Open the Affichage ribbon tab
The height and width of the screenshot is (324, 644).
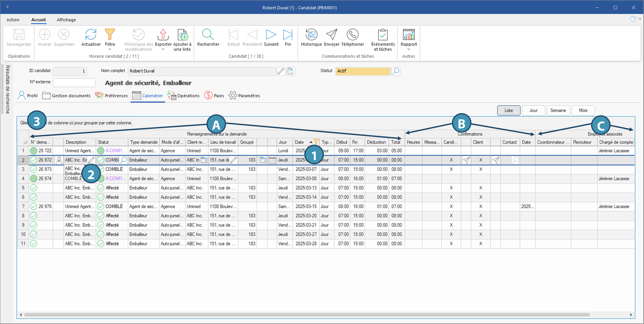[66, 20]
